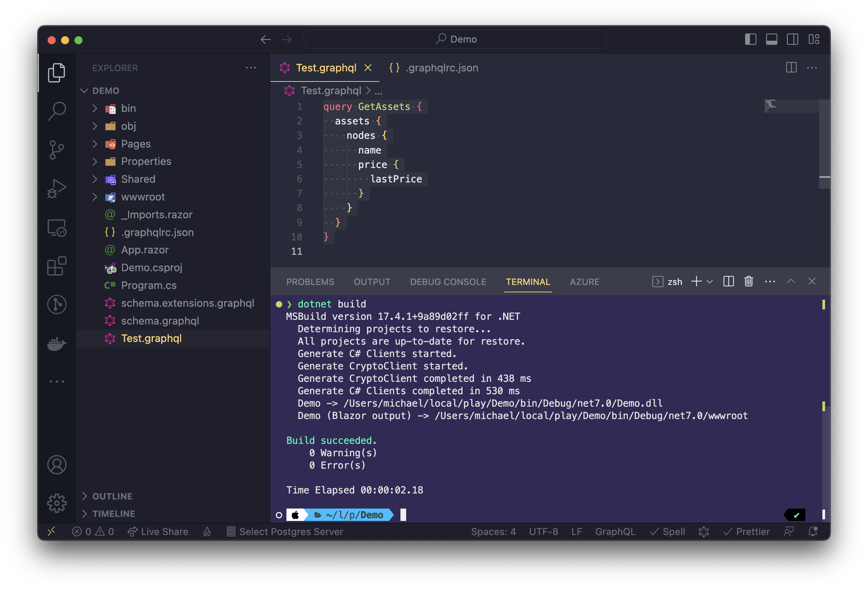Click the Demo command center search box
The height and width of the screenshot is (590, 868).
point(454,39)
